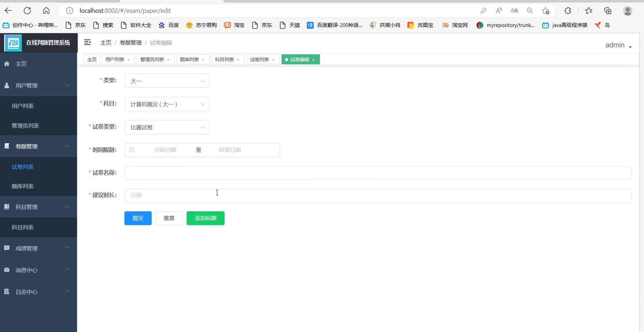Expand the 成绩管理 sidebar menu
The height and width of the screenshot is (332, 644).
click(x=38, y=248)
